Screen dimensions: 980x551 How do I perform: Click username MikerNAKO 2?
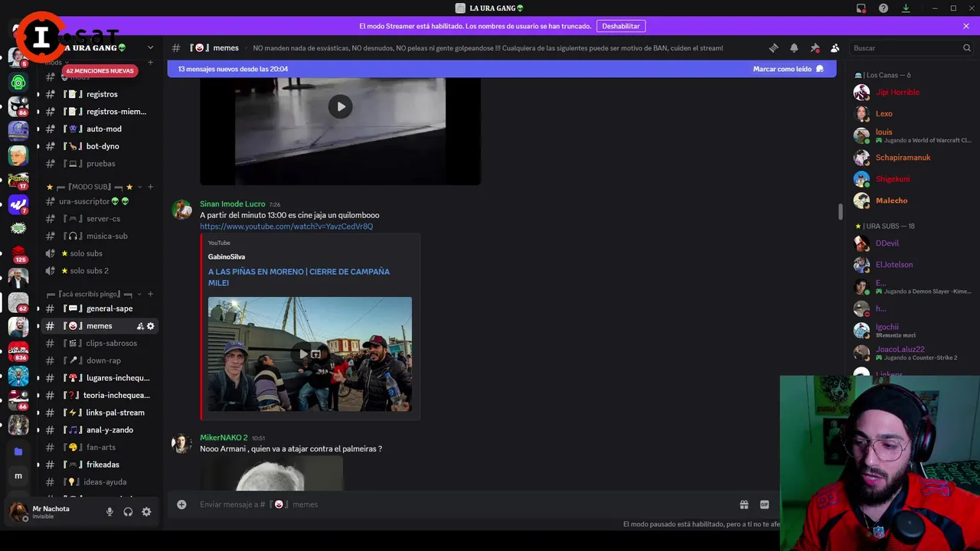coord(224,438)
